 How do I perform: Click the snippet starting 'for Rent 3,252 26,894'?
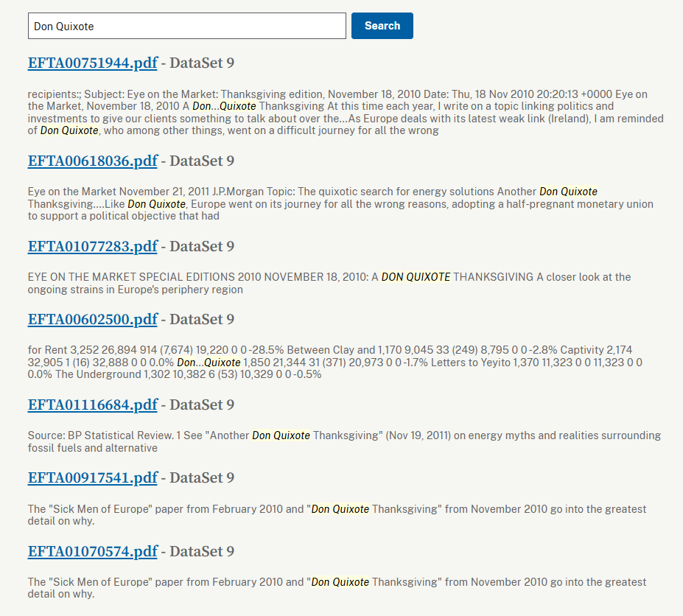[x=335, y=362]
